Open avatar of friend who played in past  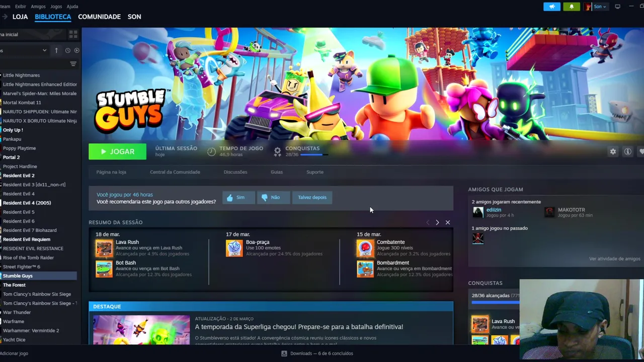(478, 238)
